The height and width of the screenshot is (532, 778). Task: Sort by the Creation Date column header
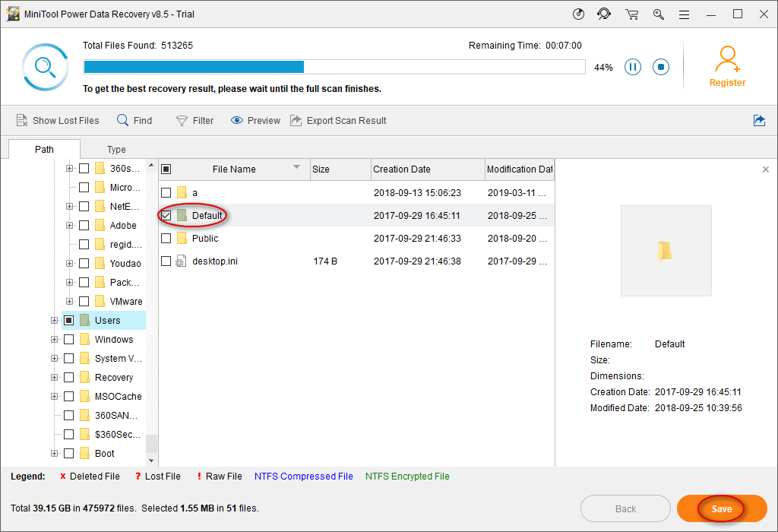tap(428, 169)
